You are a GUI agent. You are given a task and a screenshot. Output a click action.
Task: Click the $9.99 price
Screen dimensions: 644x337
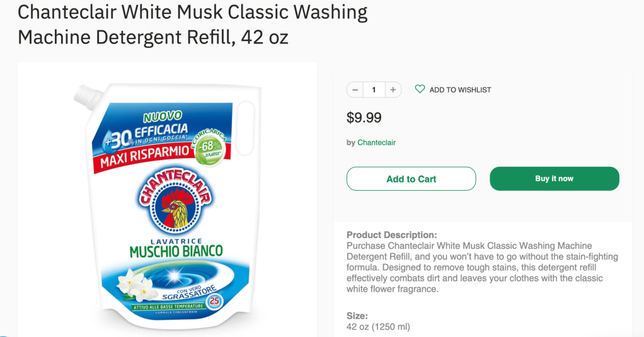point(364,118)
